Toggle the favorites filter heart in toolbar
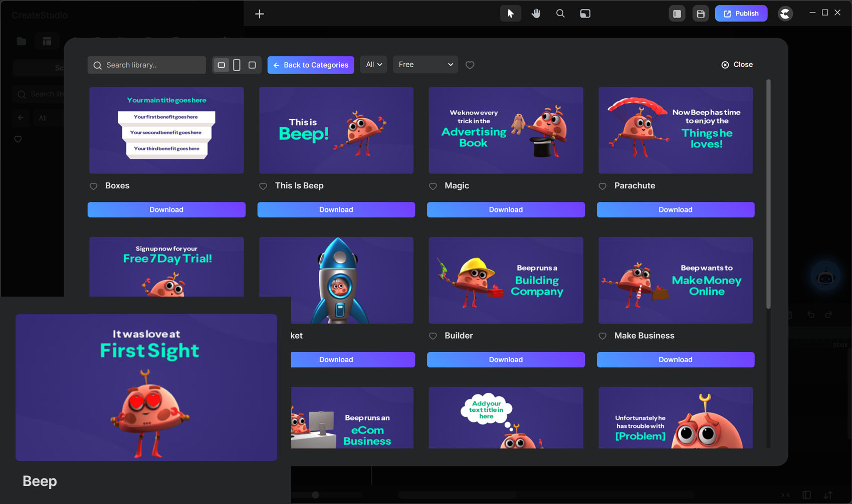The image size is (852, 504). [x=470, y=65]
